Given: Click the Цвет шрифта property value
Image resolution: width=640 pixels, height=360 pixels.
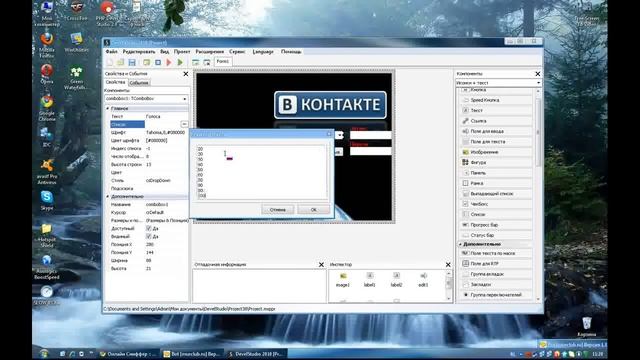Looking at the screenshot, I should coord(167,140).
